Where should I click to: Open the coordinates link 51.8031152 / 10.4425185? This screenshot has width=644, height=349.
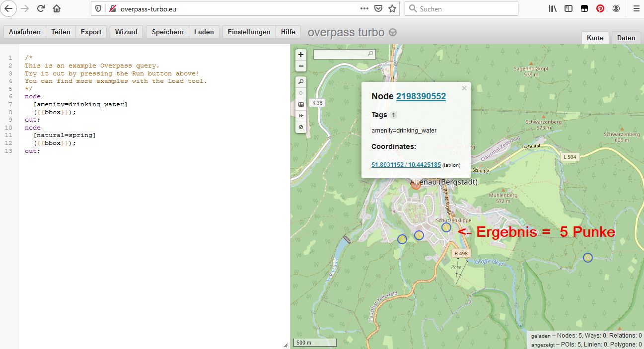click(x=406, y=164)
